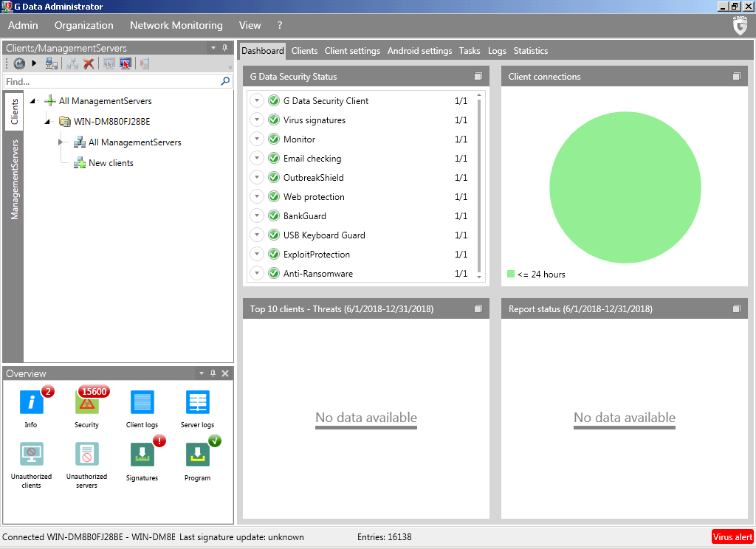Click the red X delete toolbar icon
Viewport: 756px width, 549px height.
(89, 64)
